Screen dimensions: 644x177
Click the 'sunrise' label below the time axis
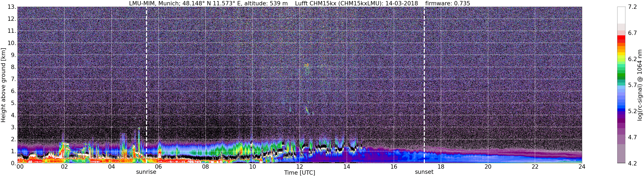[x=146, y=172]
